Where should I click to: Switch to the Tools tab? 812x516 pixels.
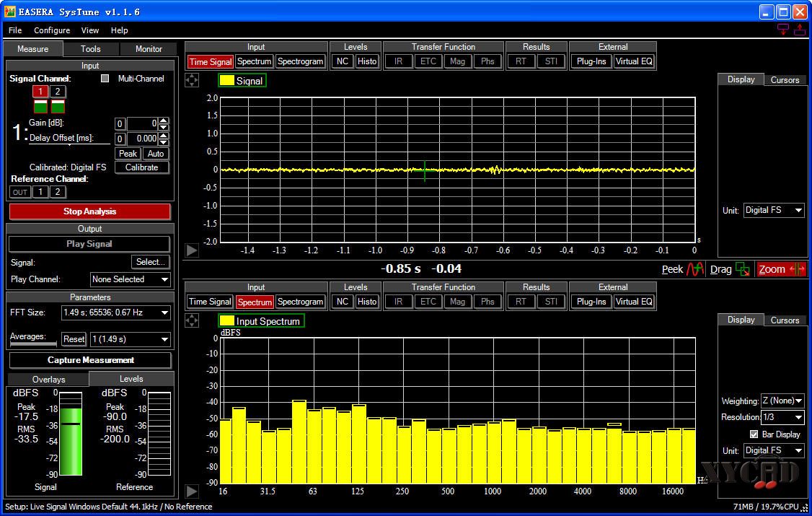pyautogui.click(x=91, y=48)
